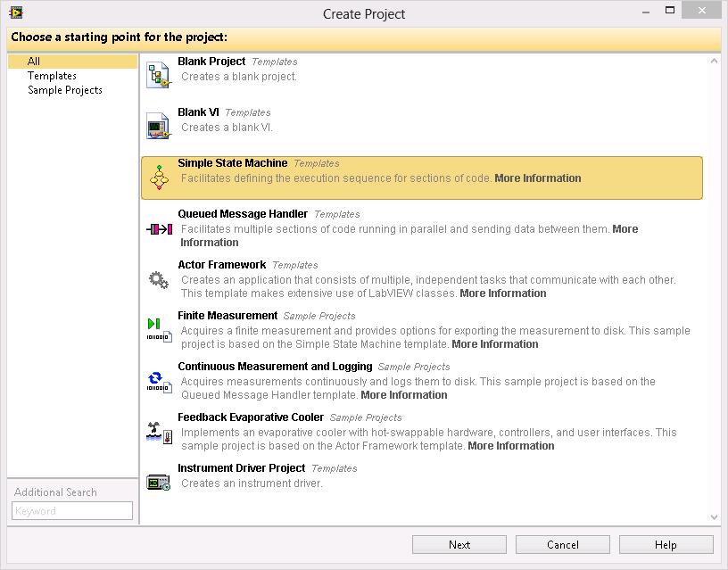The image size is (728, 570).
Task: Open More Information for Finite Measurement
Action: [495, 344]
